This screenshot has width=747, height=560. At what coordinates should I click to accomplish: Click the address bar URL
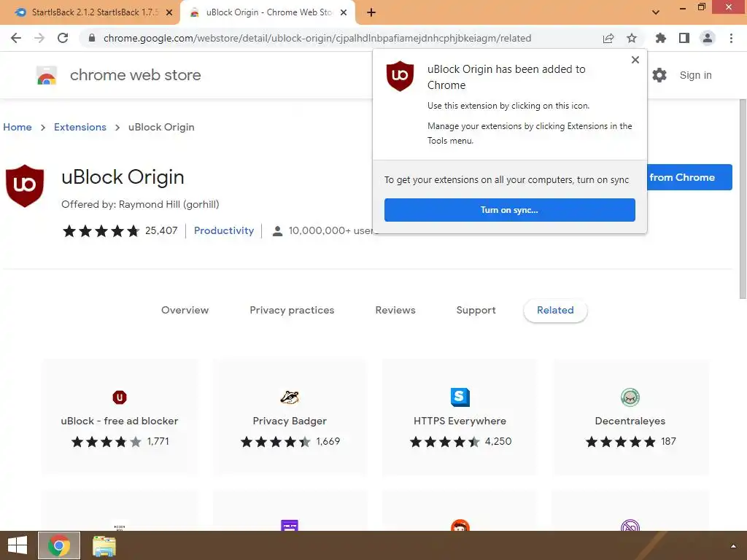pyautogui.click(x=317, y=38)
